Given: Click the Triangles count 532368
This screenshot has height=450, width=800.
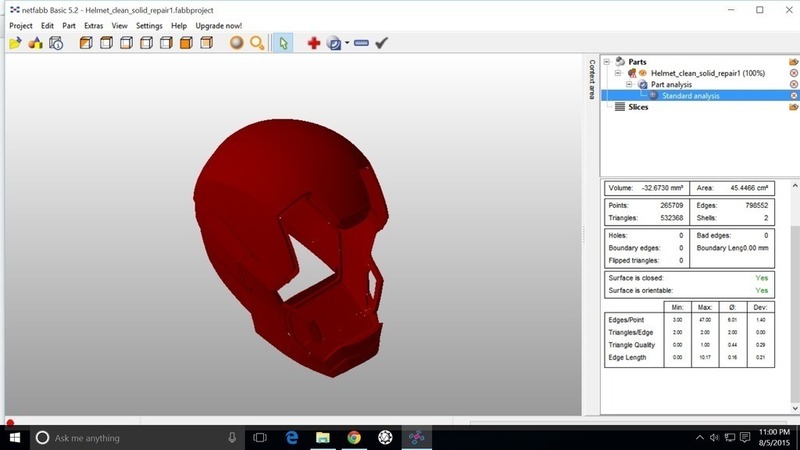Looking at the screenshot, I should (x=671, y=218).
